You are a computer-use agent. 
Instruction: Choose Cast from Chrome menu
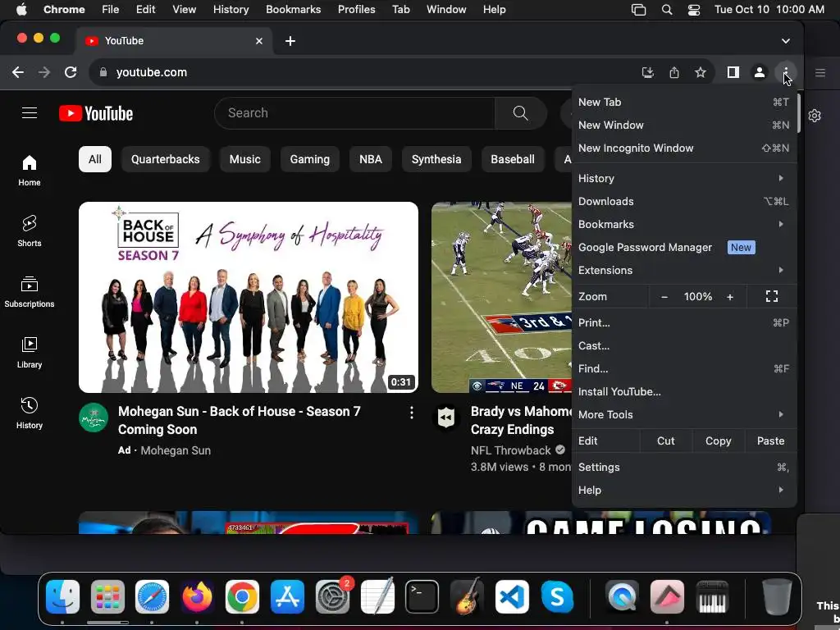(684, 345)
